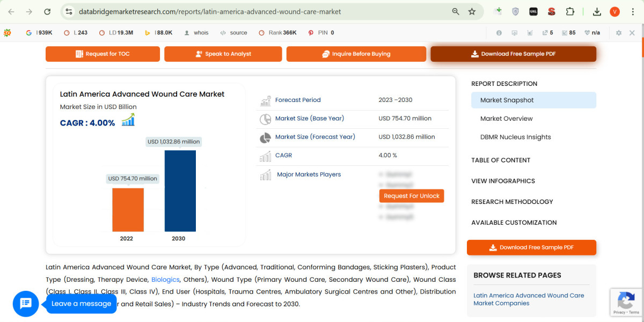Select Market Overview in sidebar

point(506,119)
